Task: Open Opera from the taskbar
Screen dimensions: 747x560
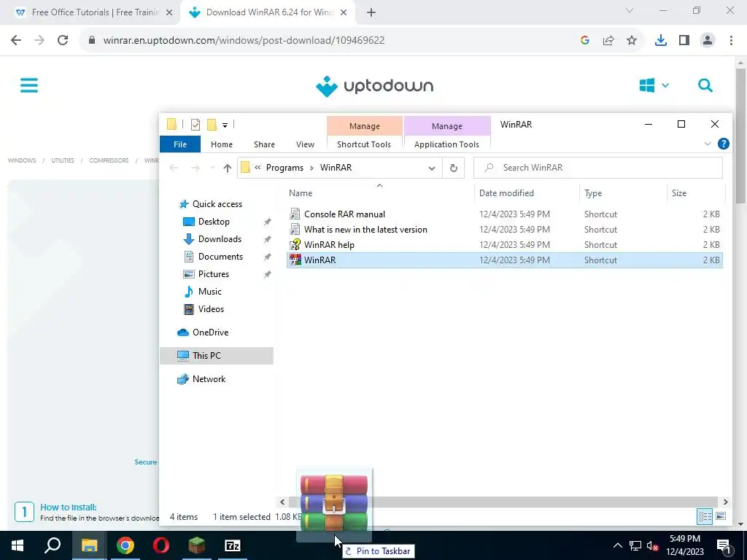Action: [161, 545]
